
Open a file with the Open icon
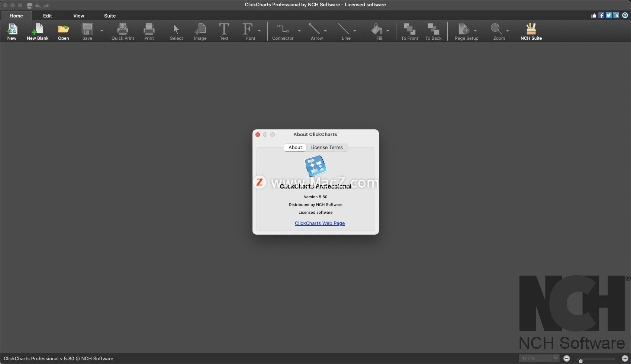point(64,29)
